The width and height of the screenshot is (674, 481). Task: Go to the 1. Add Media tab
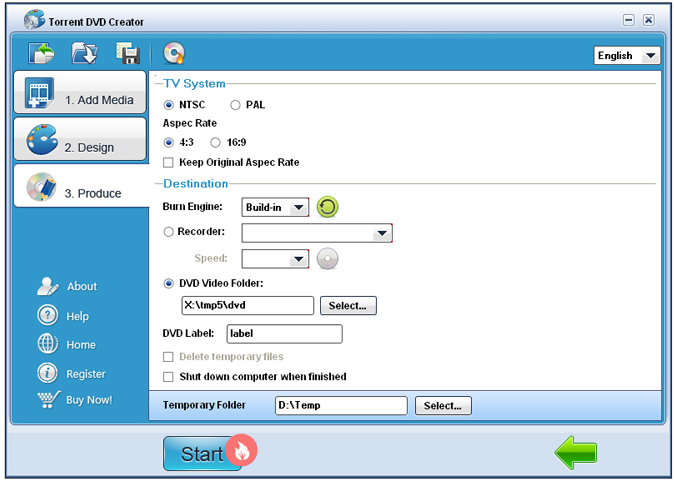tap(80, 92)
